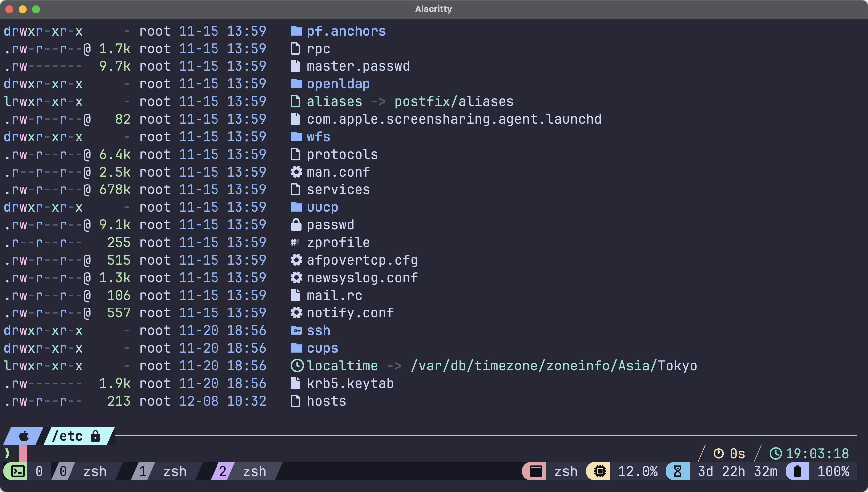Click the 12.0% CPU usage value
Viewport: 868px width, 492px height.
tap(638, 471)
